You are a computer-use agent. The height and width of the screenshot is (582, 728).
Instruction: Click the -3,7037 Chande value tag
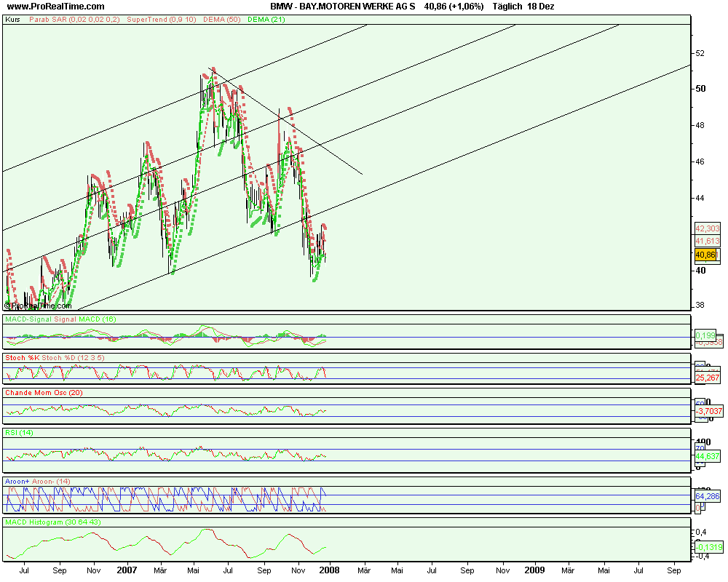[709, 411]
